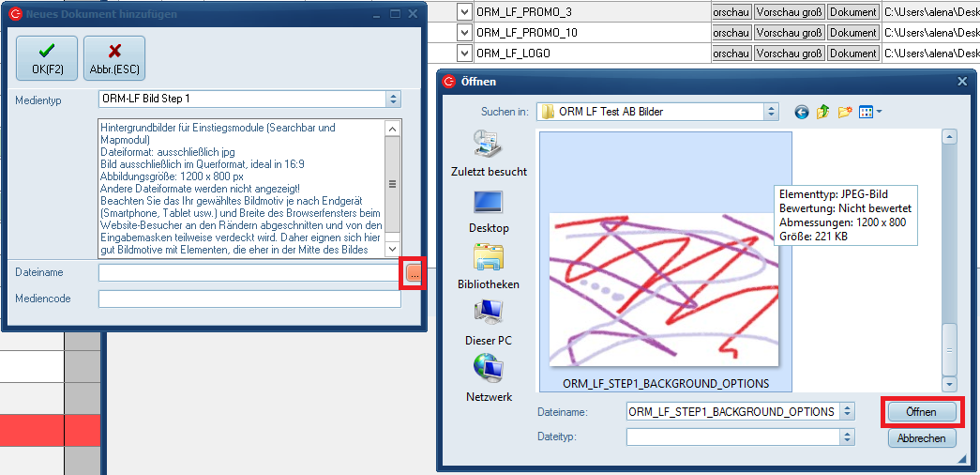Image resolution: width=980 pixels, height=475 pixels.
Task: Open the view menu icon
Action: click(x=869, y=112)
